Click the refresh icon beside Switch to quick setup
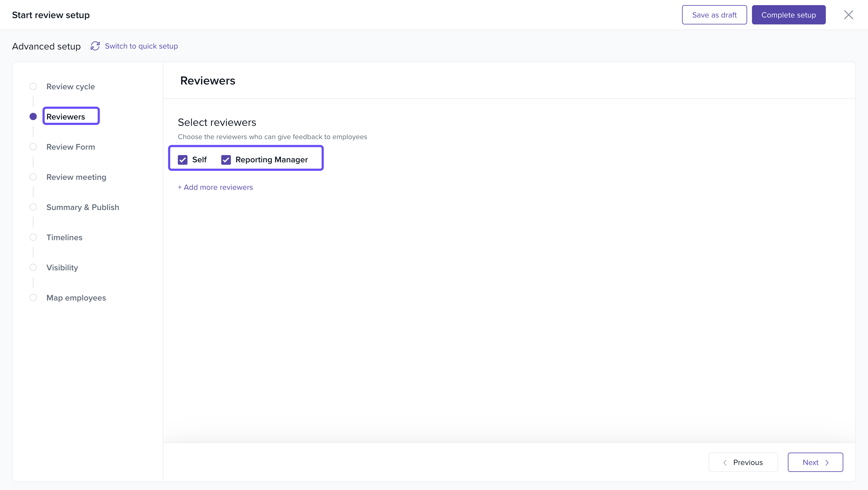868x490 pixels. click(x=95, y=46)
